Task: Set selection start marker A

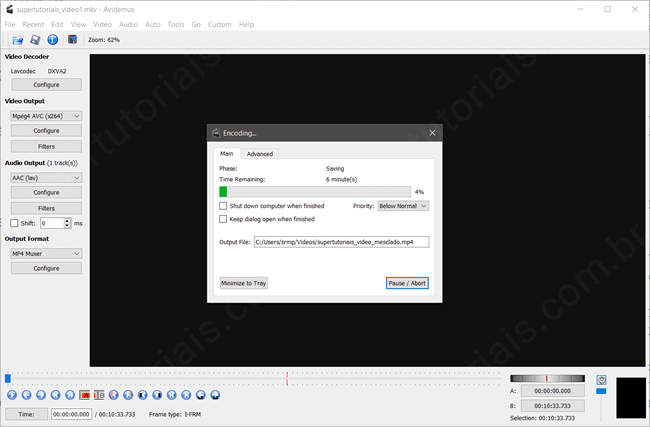Action: coord(84,395)
